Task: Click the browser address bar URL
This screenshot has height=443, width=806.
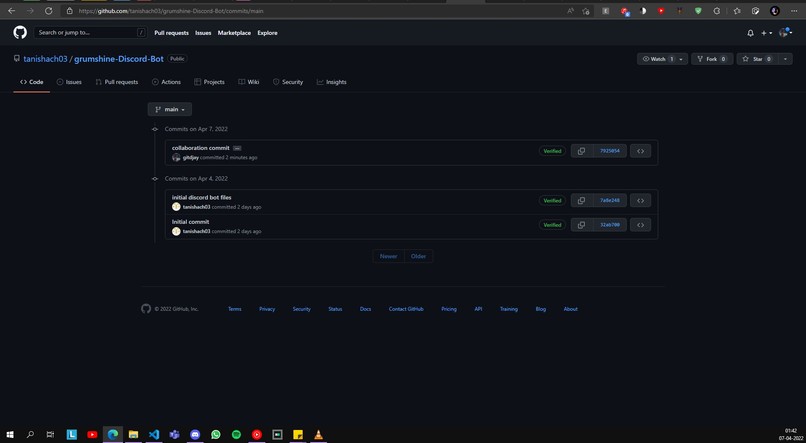Action: [x=171, y=11]
